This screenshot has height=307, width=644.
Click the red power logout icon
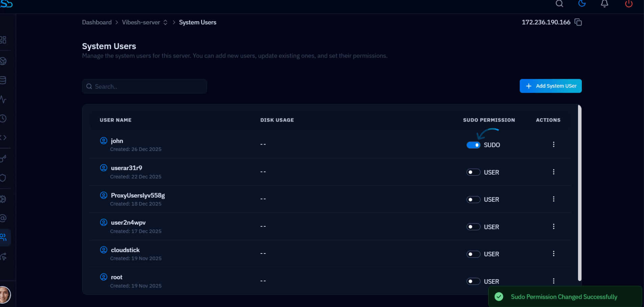(629, 4)
